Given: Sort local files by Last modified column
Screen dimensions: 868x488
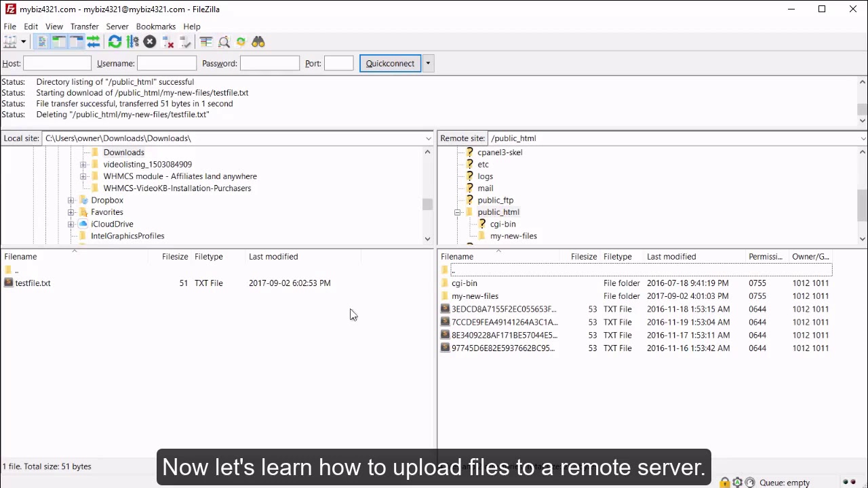Looking at the screenshot, I should [273, 256].
